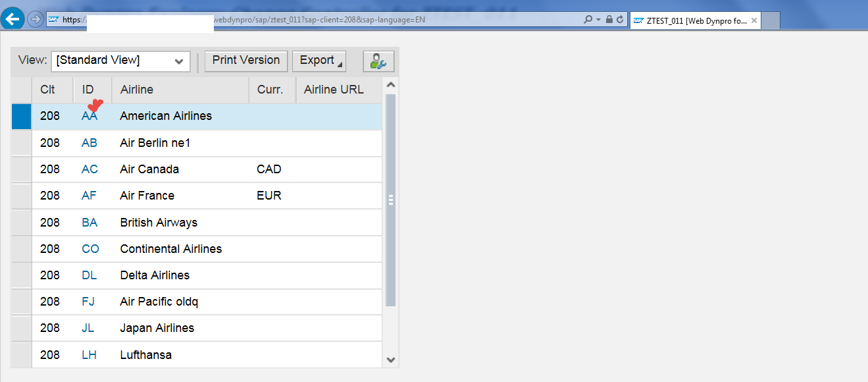Sort by the ID column header
This screenshot has width=868, height=382.
tap(93, 90)
